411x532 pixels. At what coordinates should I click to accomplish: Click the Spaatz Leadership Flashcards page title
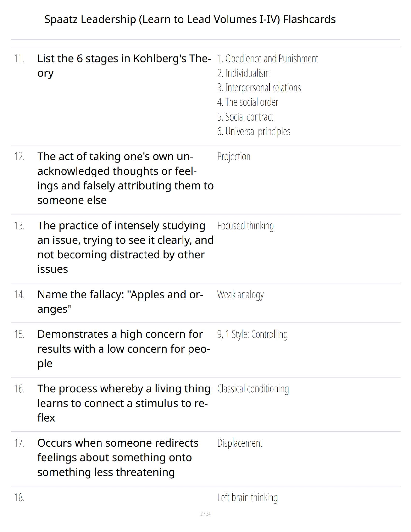[x=190, y=19]
